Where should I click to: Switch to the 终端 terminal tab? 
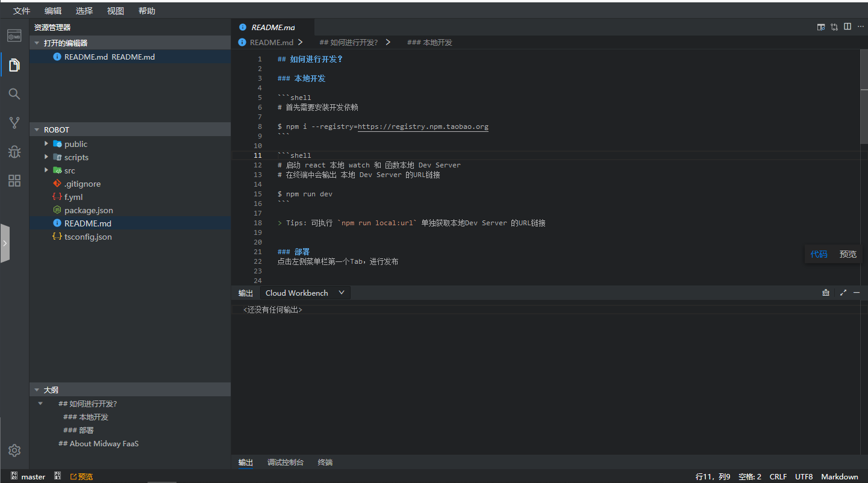coord(325,463)
